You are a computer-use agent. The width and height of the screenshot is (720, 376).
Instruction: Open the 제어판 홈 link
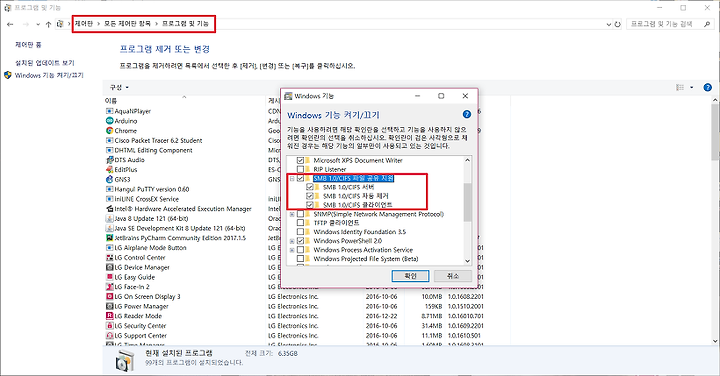coord(28,45)
